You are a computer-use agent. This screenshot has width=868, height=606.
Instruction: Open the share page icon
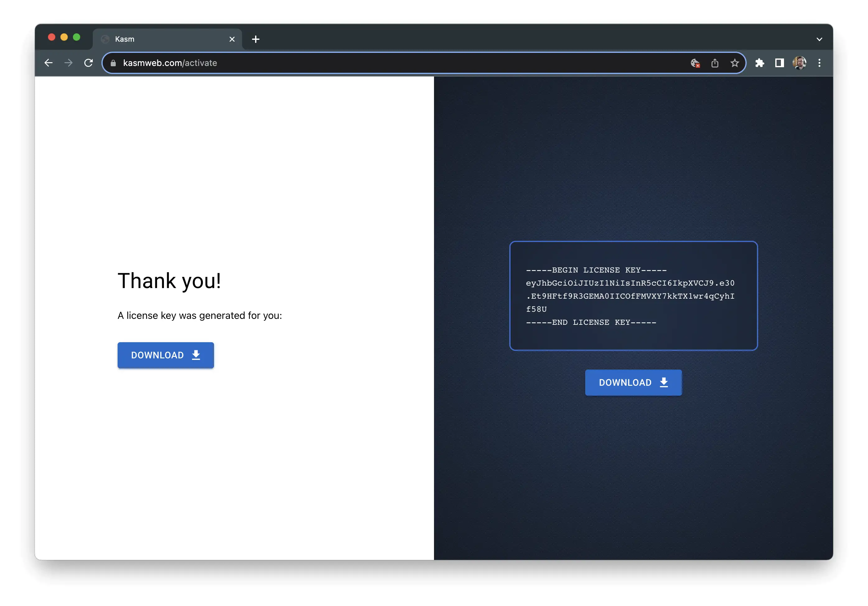(715, 63)
